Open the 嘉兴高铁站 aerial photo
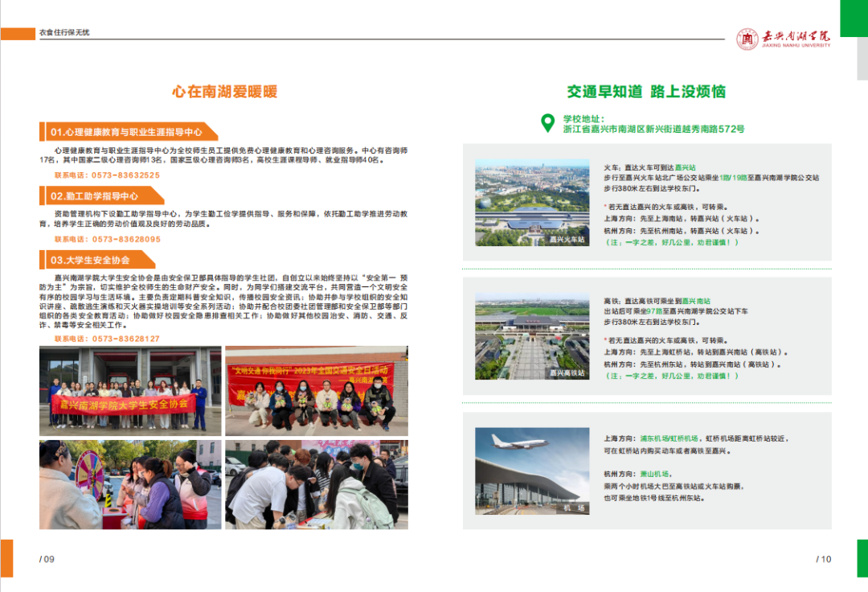Screen dimensions: 868x592 click(532, 336)
